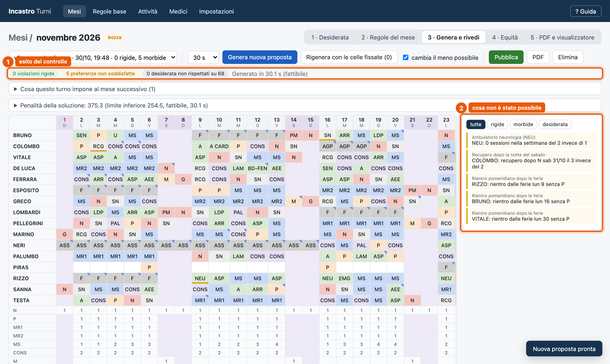Viewport: 610px width, 364px height.
Task: Open Impostazioni in top navigation
Action: pyautogui.click(x=216, y=11)
